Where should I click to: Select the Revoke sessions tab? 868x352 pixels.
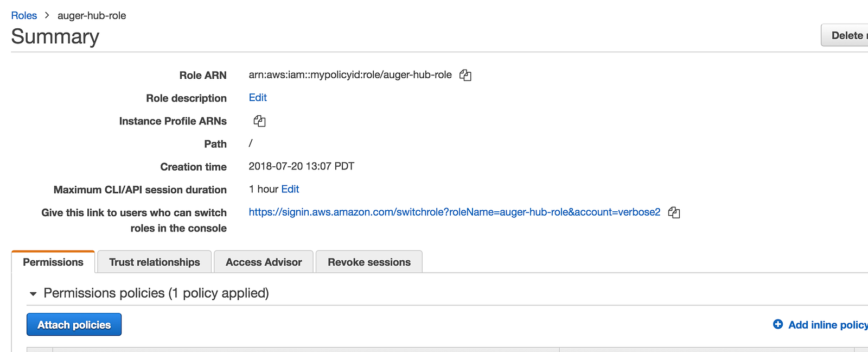[x=369, y=262]
